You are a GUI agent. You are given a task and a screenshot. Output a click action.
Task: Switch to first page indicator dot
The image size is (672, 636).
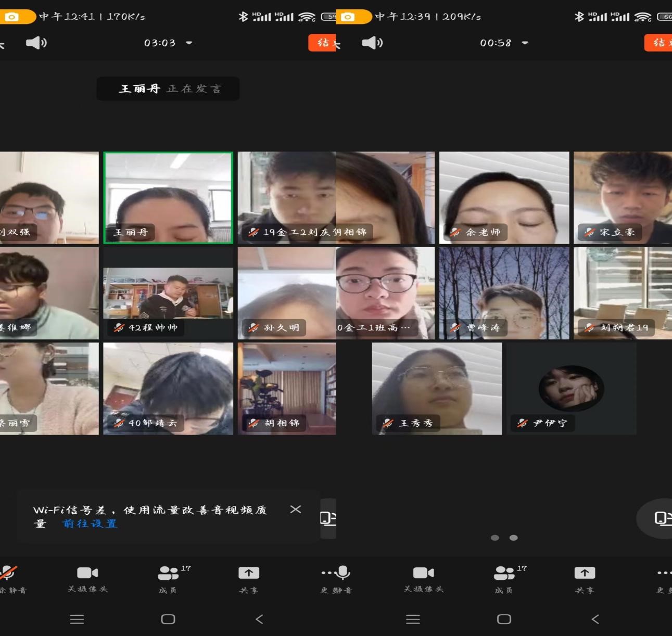495,538
